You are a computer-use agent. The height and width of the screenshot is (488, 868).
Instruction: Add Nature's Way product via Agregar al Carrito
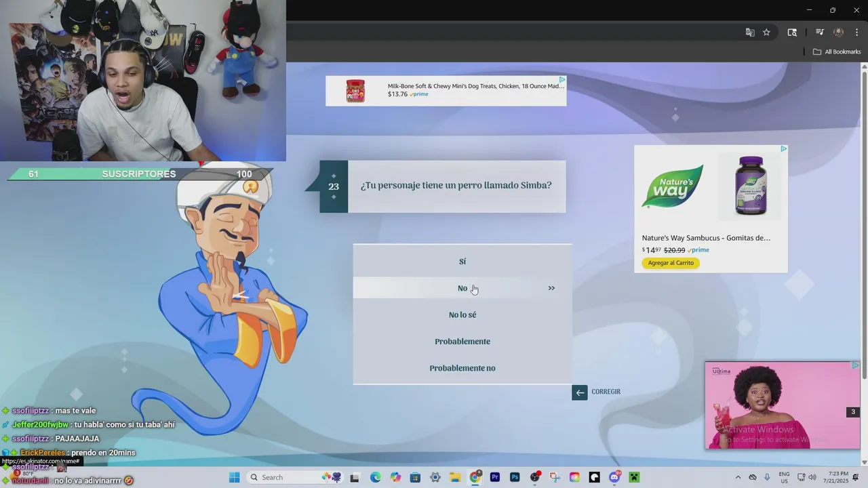[671, 263]
